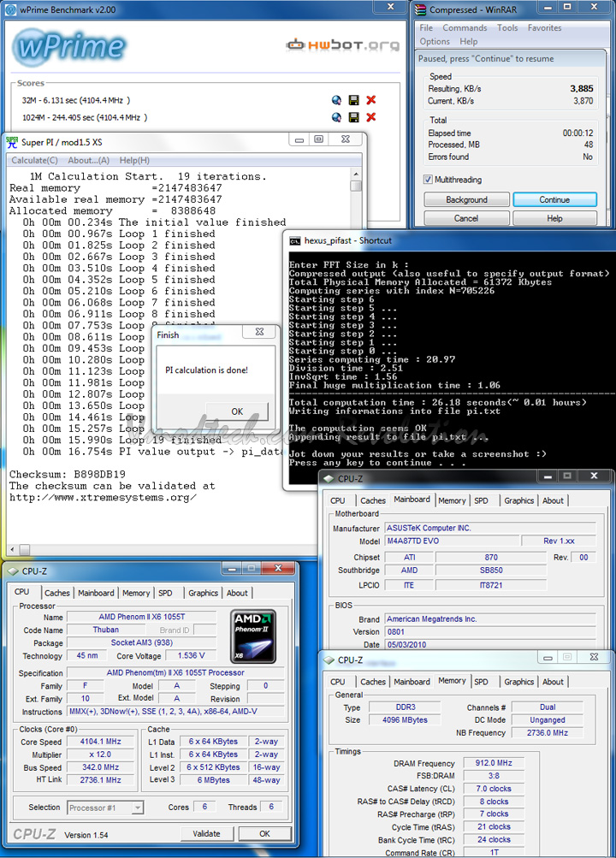
Task: Select Caches tab in CPU-Z Memory window
Action: pyautogui.click(x=372, y=682)
